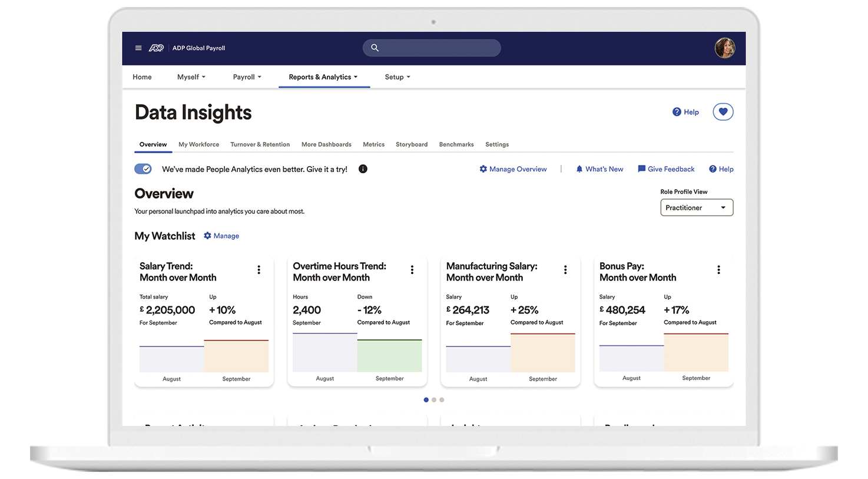The height and width of the screenshot is (479, 868).
Task: Expand the Reports & Analytics menu
Action: point(323,77)
